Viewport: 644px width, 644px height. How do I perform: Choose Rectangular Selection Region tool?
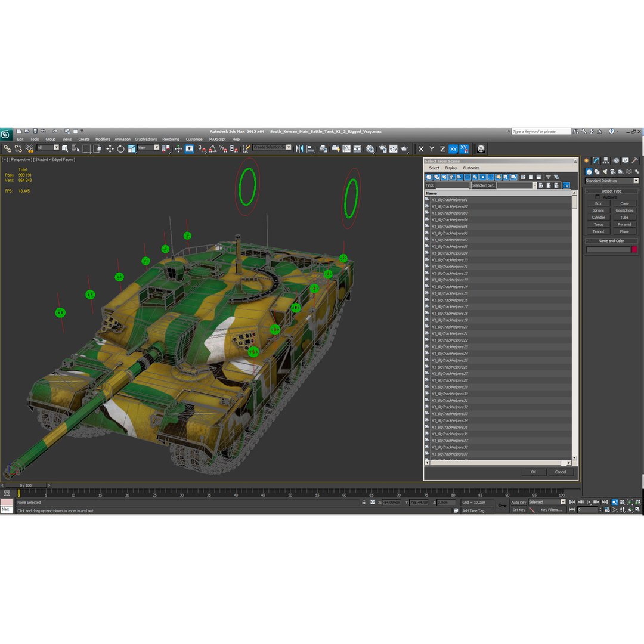click(86, 148)
